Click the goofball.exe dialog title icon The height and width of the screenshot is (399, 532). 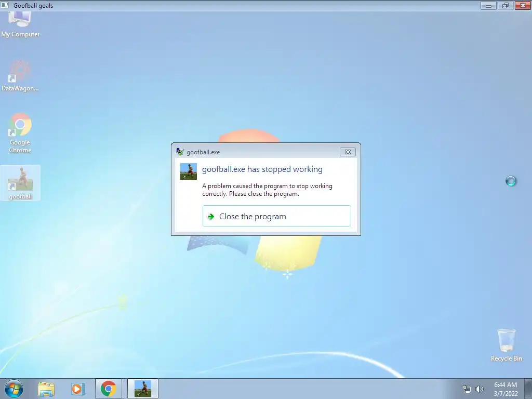180,152
